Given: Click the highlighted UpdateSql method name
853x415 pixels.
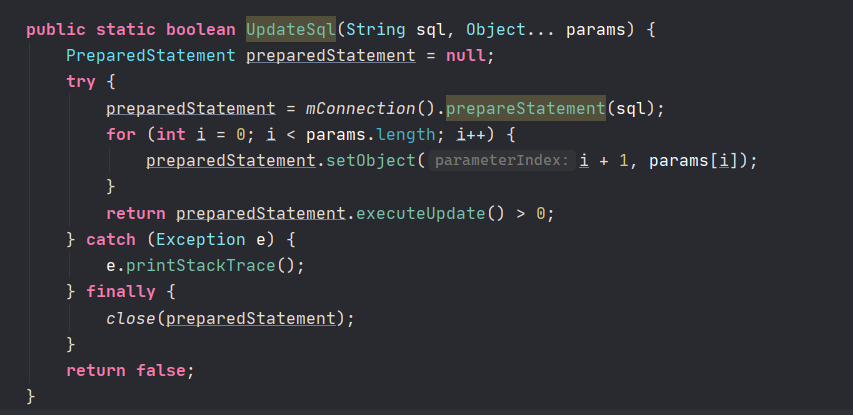Looking at the screenshot, I should tap(291, 29).
